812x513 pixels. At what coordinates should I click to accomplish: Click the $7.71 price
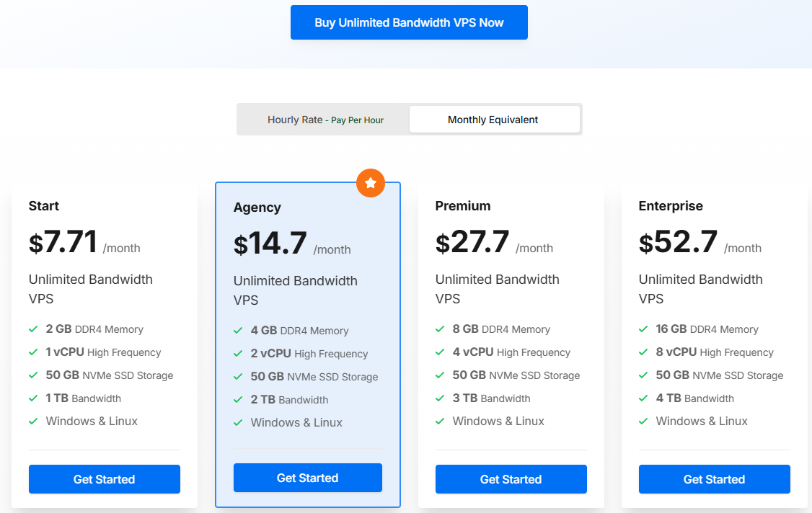(x=63, y=242)
